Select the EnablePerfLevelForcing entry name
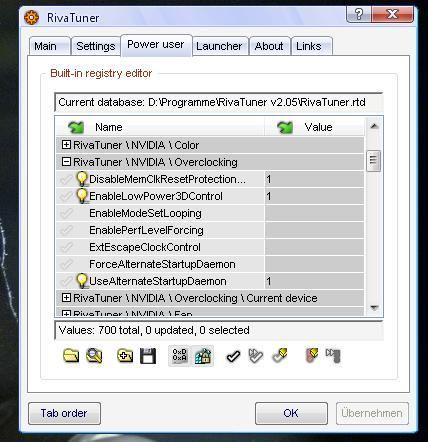Viewport: 428px width, 442px height. 146,230
